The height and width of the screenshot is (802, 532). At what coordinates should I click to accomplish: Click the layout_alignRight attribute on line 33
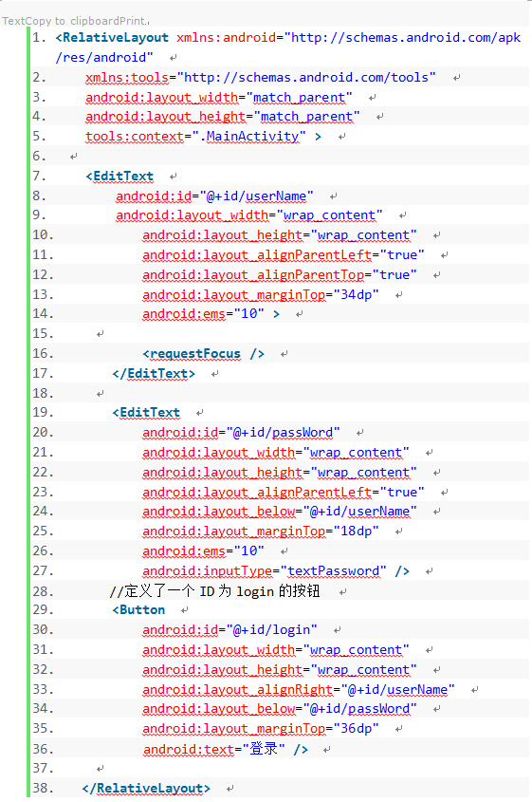pyautogui.click(x=238, y=690)
